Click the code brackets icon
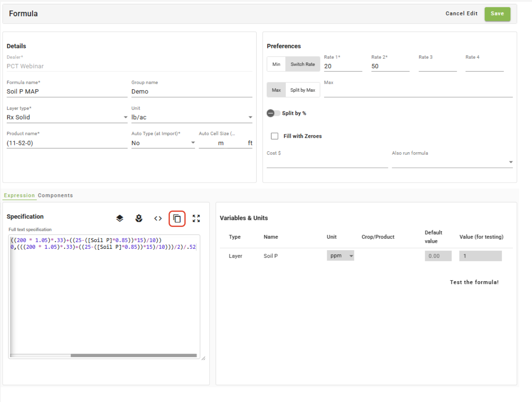532x402 pixels. point(158,218)
